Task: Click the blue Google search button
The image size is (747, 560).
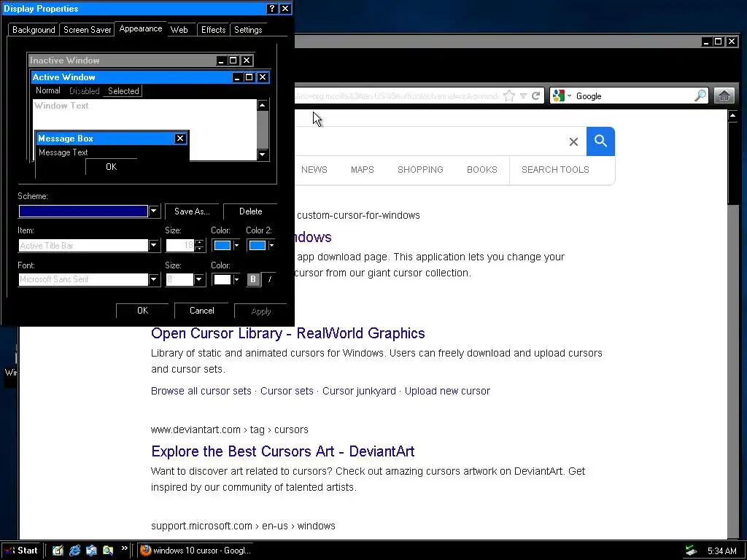Action: (600, 141)
